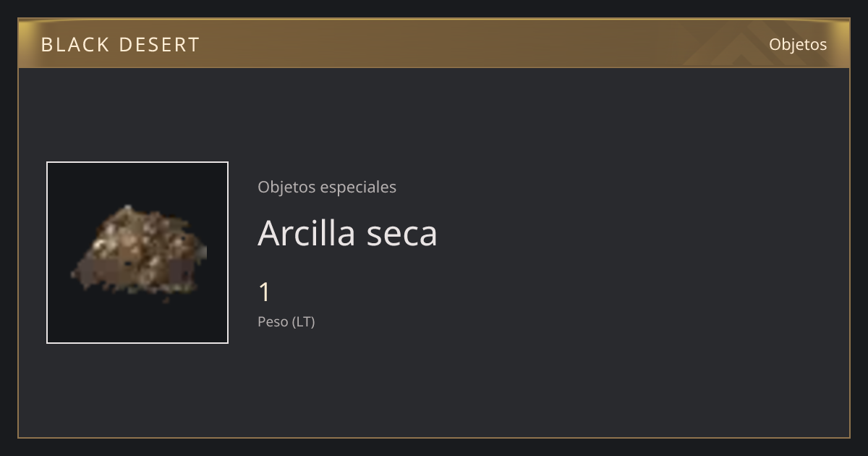868x456 pixels.
Task: Click the BLACK DESERT site title
Action: (120, 44)
